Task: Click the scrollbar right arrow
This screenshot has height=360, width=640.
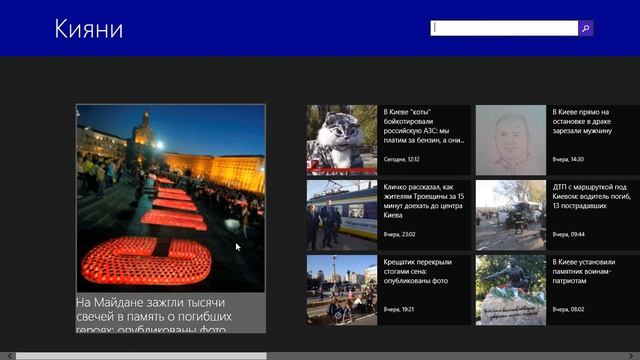Action: (x=631, y=356)
